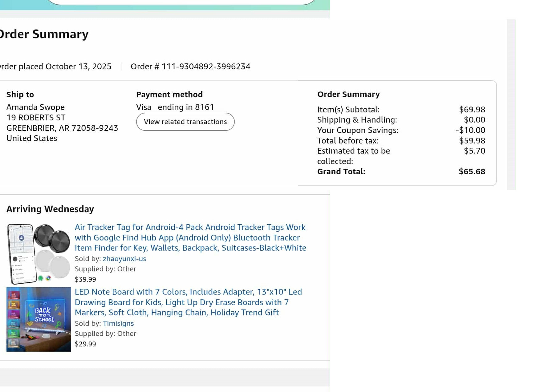
Task: Click the LED Note Board product image
Action: click(x=39, y=319)
